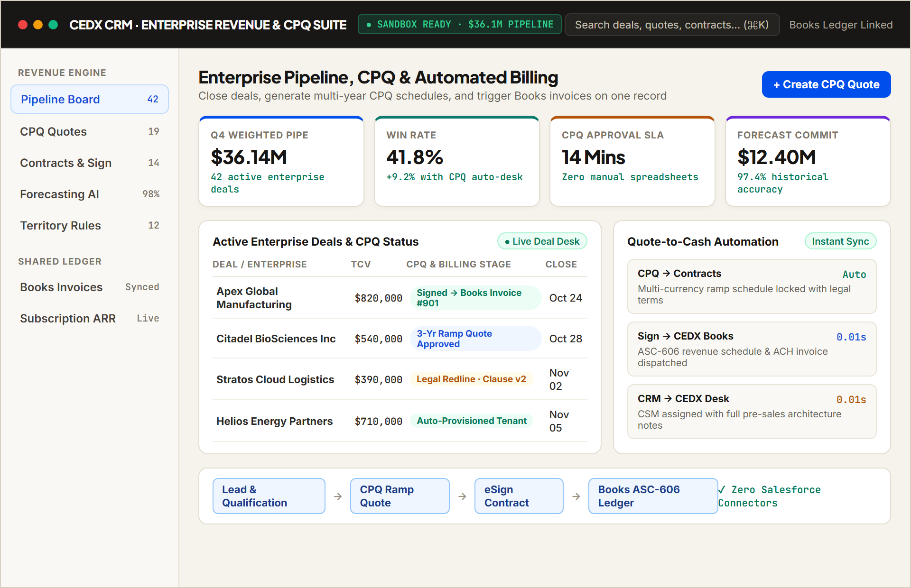Open the Pipeline Board sidebar item
911x588 pixels.
pyautogui.click(x=90, y=99)
